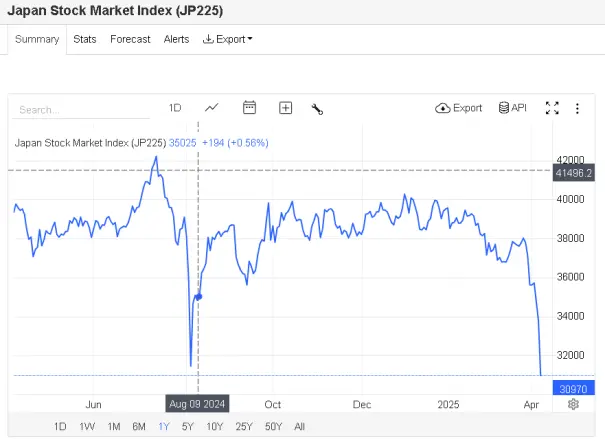
Task: Select the 10Y time range
Action: click(x=215, y=426)
